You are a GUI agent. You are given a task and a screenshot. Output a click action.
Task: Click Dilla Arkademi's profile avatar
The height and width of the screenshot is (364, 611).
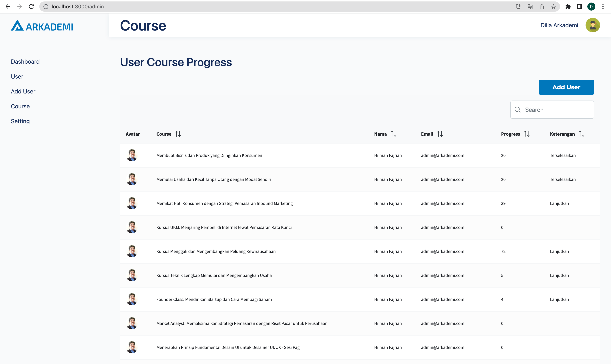[x=592, y=25]
